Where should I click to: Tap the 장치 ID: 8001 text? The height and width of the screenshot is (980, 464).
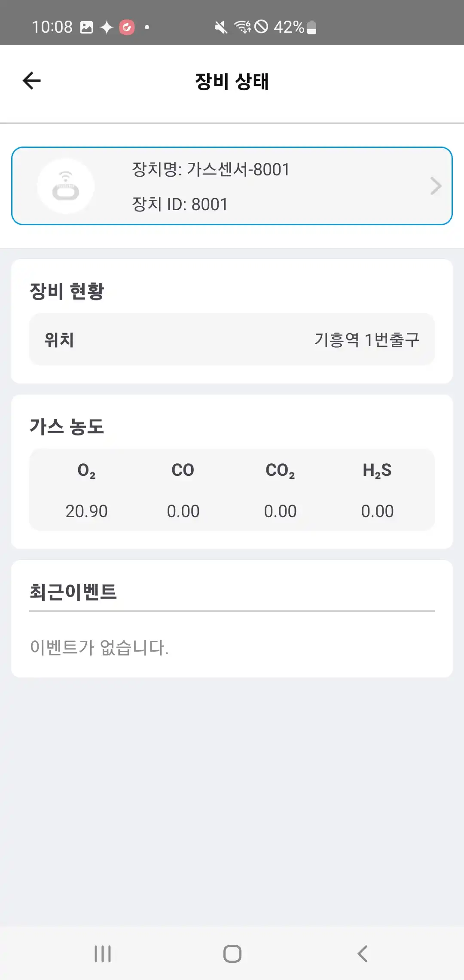point(180,205)
